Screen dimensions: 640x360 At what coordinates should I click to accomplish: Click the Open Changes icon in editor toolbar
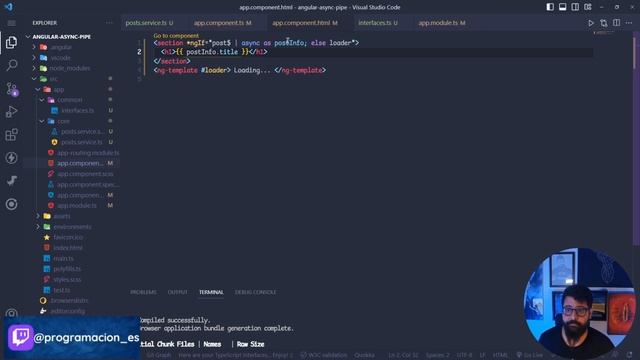click(604, 23)
